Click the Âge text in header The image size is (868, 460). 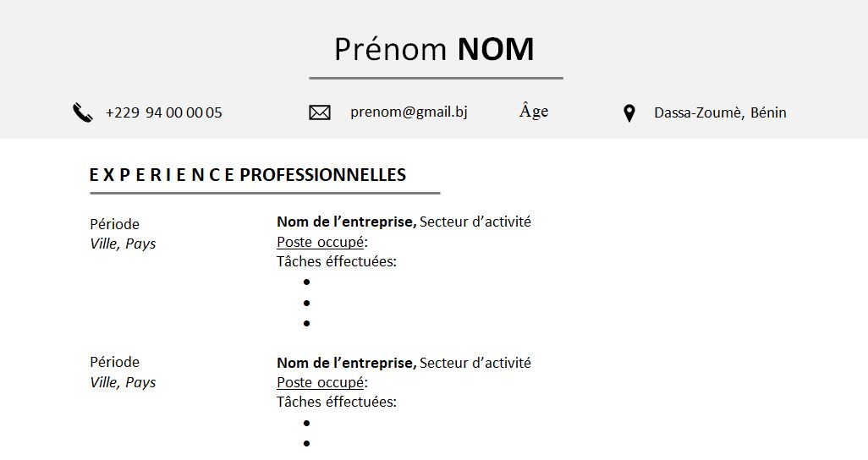tap(534, 112)
